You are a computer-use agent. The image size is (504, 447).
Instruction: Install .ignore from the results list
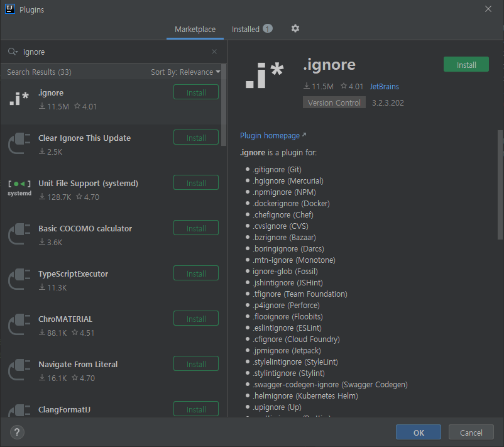click(x=196, y=92)
